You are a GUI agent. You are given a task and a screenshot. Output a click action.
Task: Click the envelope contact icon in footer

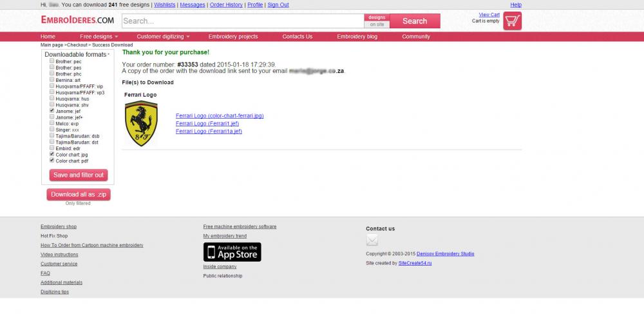coord(372,240)
